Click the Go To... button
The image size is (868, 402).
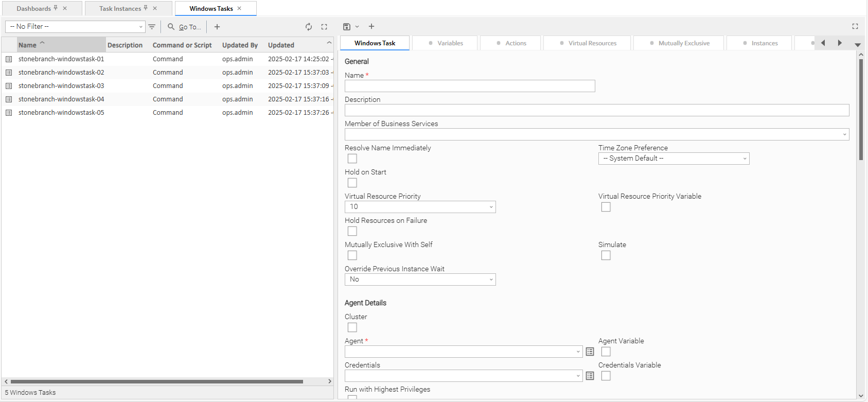click(185, 27)
